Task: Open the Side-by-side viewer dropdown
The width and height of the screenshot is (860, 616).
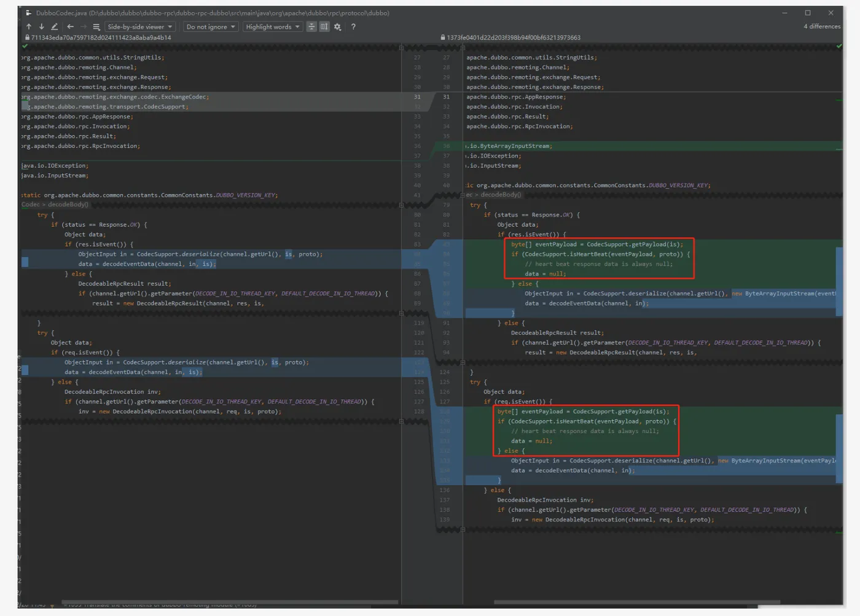Action: pyautogui.click(x=140, y=26)
